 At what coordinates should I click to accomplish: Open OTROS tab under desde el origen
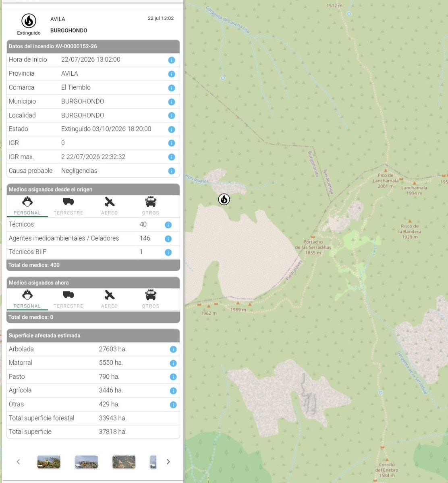pos(151,206)
